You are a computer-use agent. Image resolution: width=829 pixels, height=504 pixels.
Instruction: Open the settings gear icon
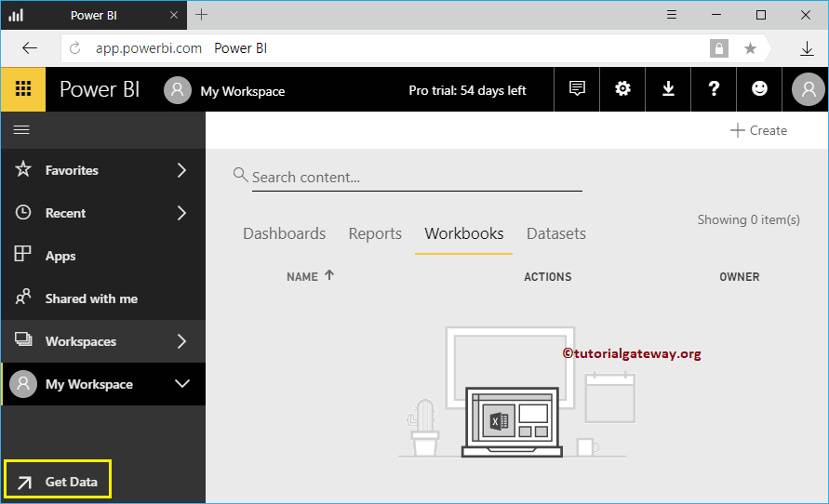coord(622,88)
